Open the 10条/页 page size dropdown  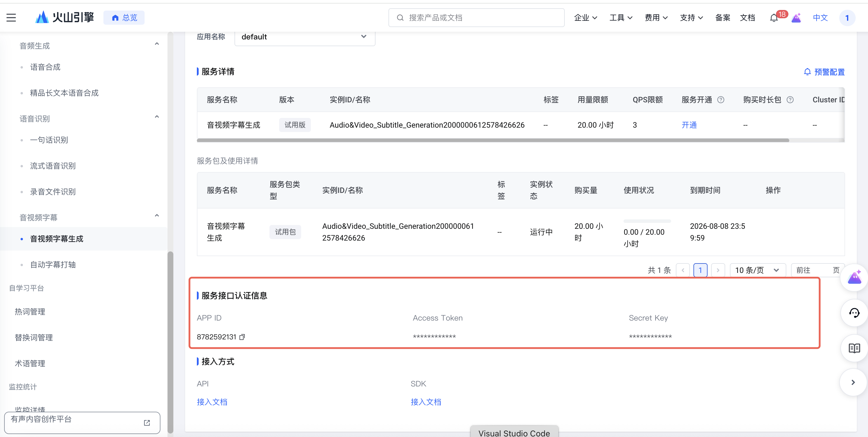[x=757, y=270]
